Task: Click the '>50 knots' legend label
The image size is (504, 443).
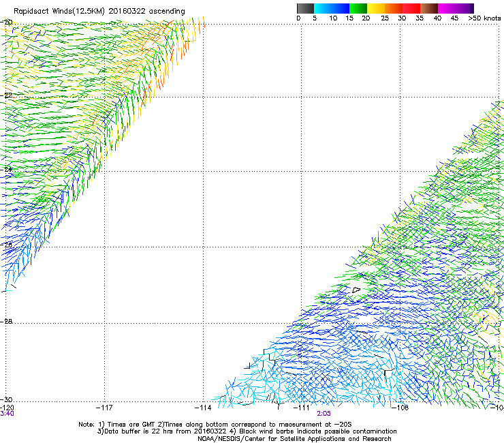Action: point(484,18)
